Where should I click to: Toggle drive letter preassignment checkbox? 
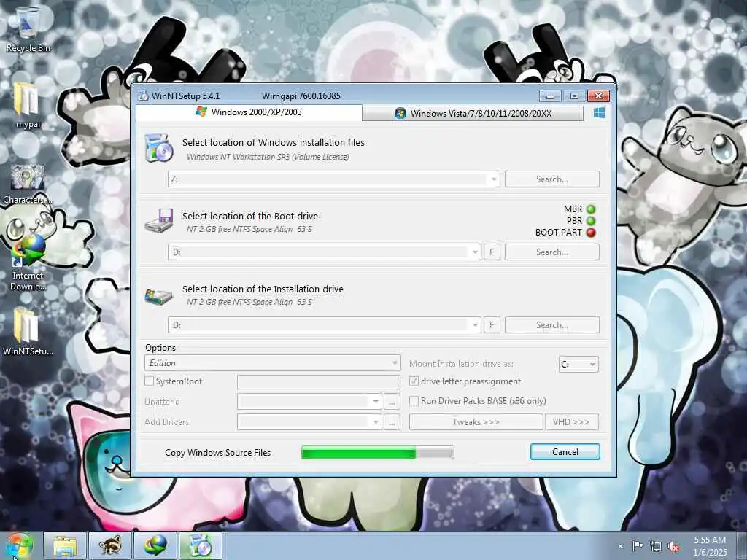(414, 381)
